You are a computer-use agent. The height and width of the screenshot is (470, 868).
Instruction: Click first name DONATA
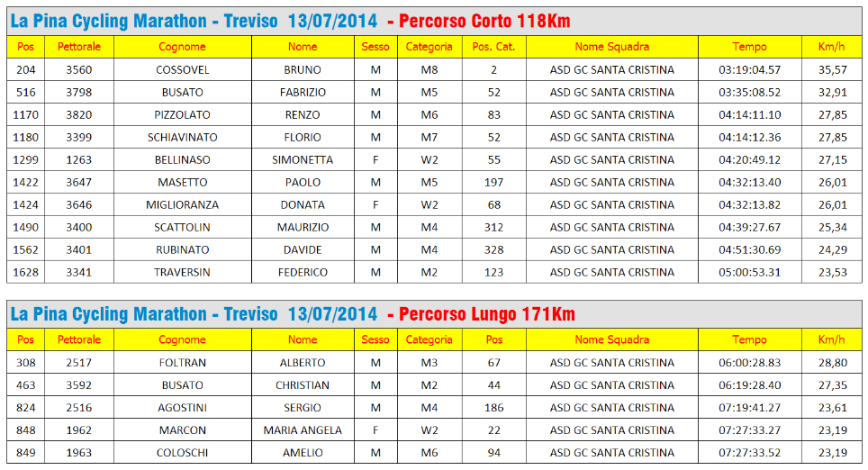[x=303, y=204]
